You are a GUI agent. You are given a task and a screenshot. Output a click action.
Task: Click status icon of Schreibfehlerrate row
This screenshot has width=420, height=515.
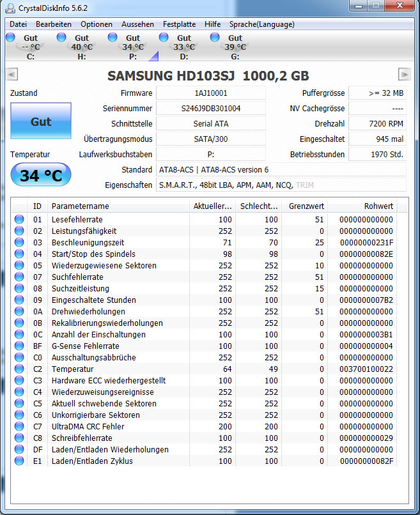tap(19, 438)
